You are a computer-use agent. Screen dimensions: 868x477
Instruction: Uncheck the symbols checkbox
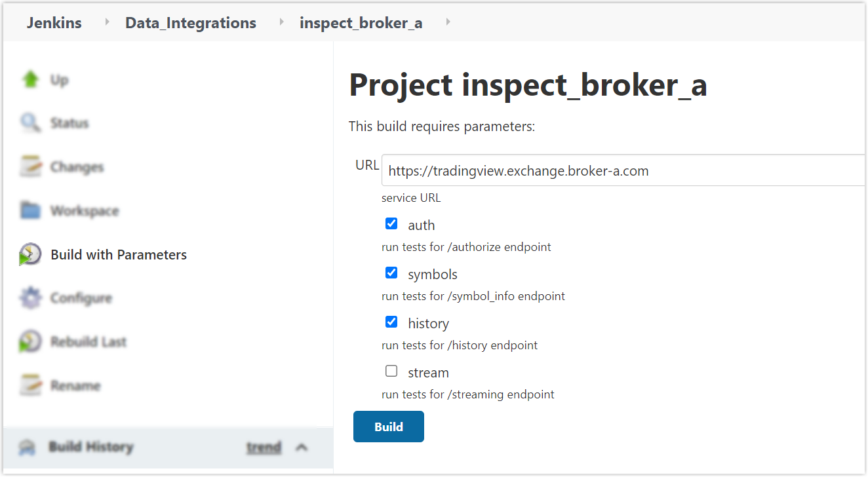[x=391, y=273]
